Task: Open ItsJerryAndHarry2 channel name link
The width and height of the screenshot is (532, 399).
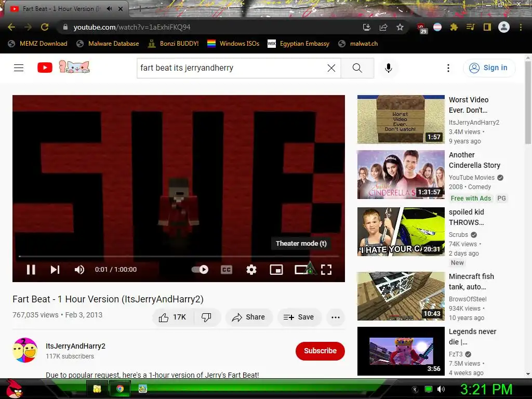Action: click(x=76, y=345)
